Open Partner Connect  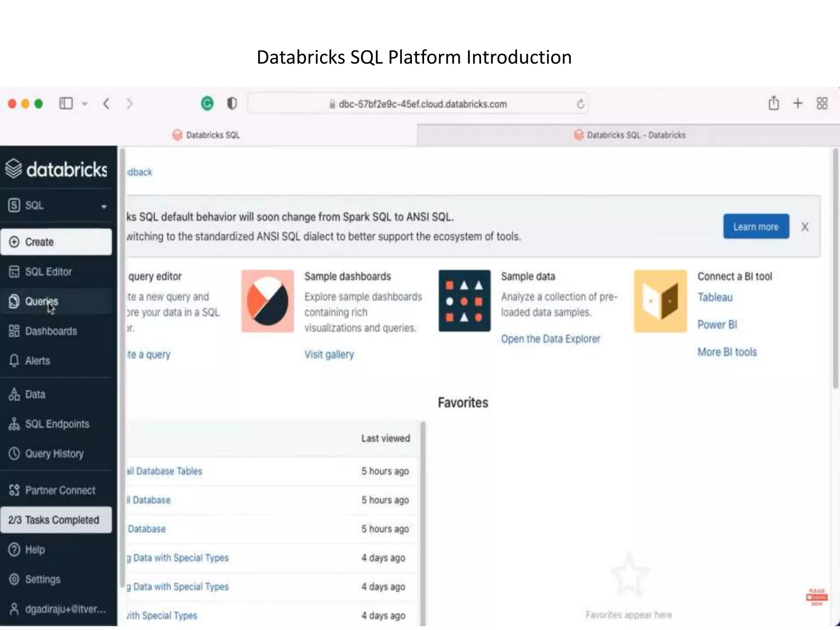tap(60, 490)
